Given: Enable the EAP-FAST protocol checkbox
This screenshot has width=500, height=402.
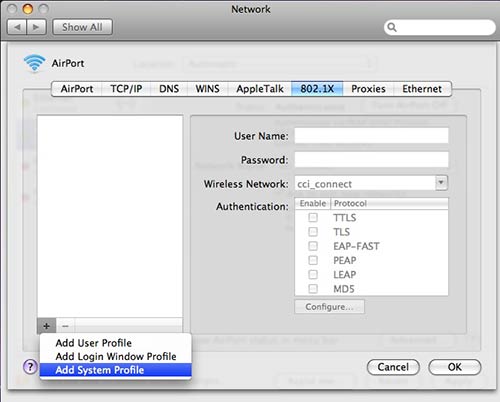Looking at the screenshot, I should click(x=313, y=246).
